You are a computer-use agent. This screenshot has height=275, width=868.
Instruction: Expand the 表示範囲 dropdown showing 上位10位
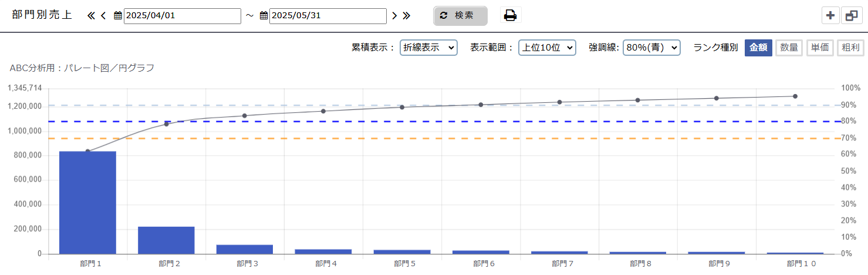click(547, 48)
